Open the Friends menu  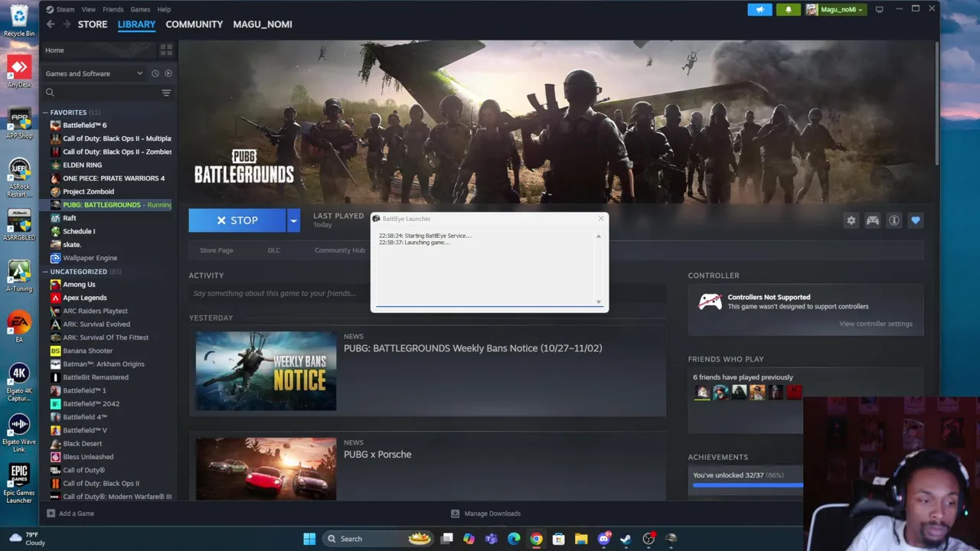[113, 9]
